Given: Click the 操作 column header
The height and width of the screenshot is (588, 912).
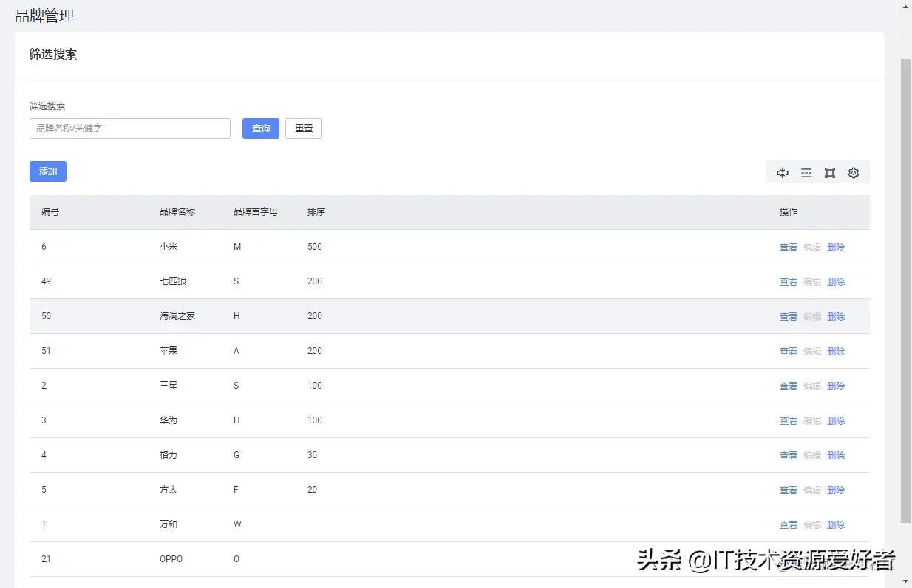Looking at the screenshot, I should pyautogui.click(x=789, y=212).
